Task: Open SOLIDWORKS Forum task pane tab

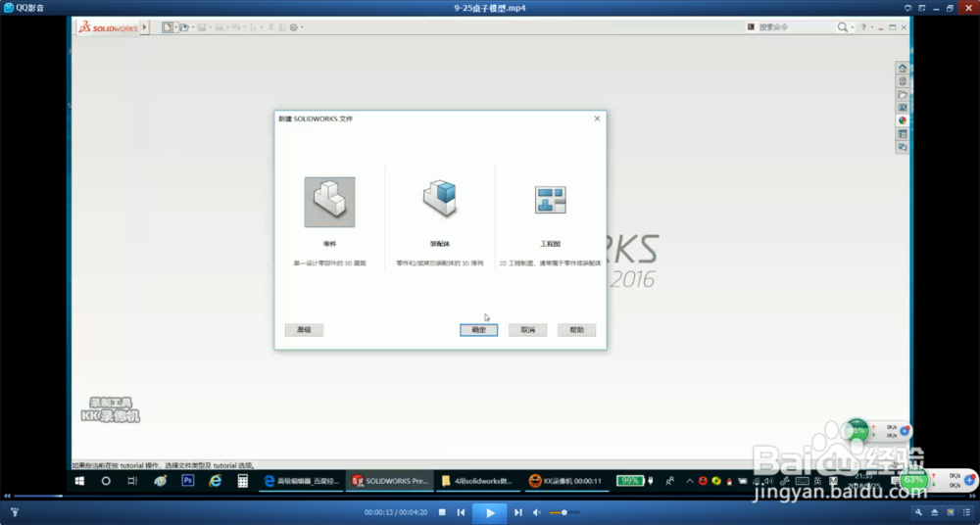Action: point(902,147)
